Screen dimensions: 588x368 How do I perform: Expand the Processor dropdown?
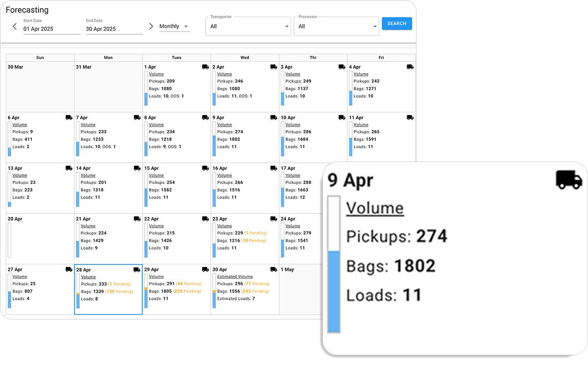point(336,26)
